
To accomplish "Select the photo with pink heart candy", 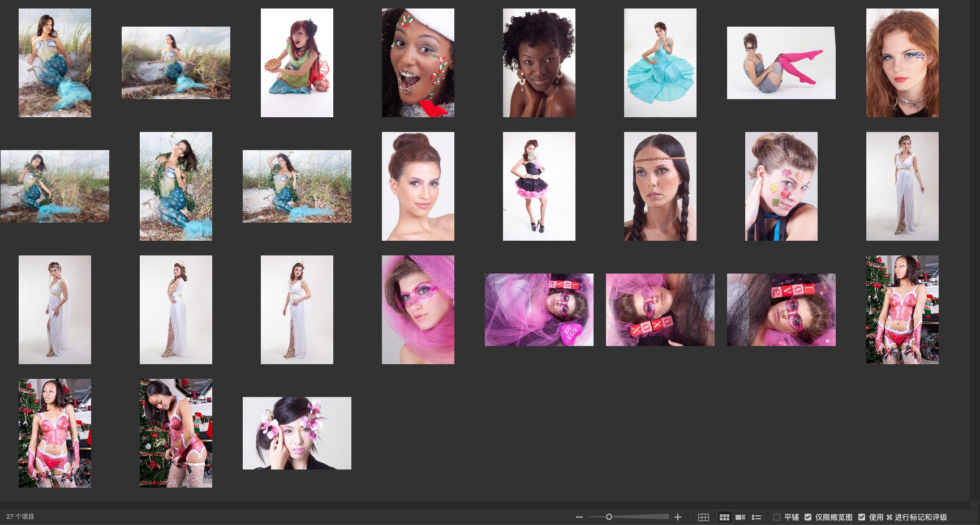I will [539, 310].
